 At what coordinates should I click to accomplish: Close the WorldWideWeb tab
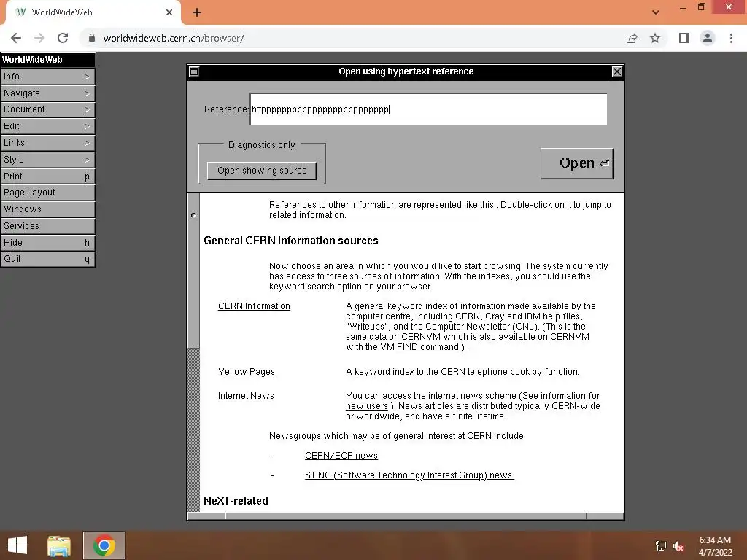pos(169,12)
